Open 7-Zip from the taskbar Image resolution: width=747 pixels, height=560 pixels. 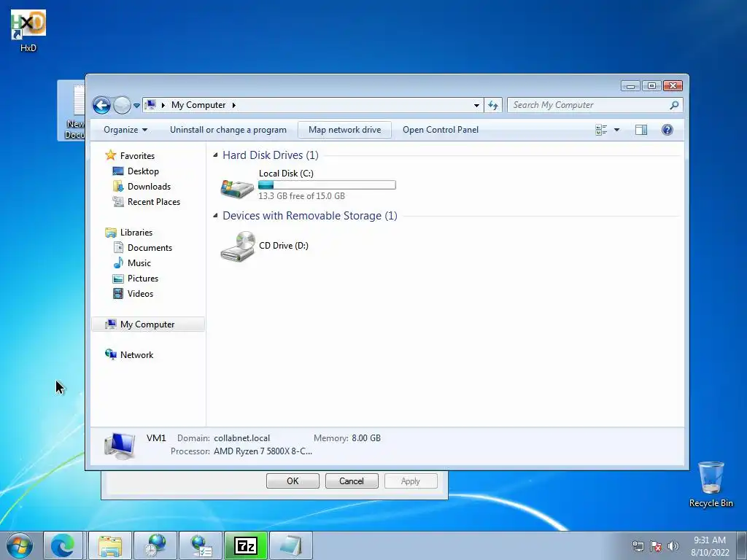point(246,545)
